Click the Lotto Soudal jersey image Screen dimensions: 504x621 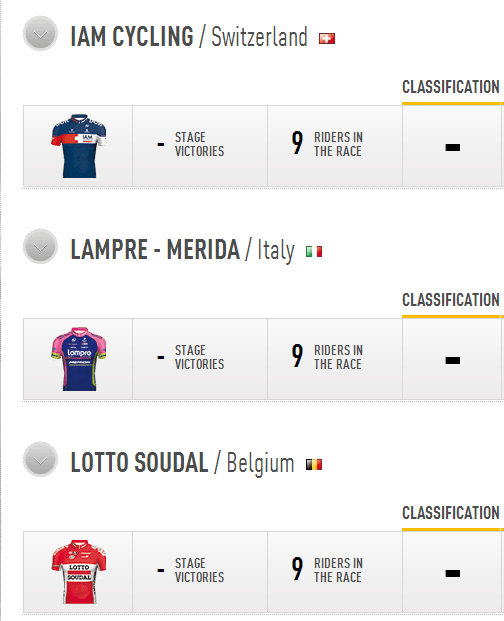pyautogui.click(x=79, y=572)
